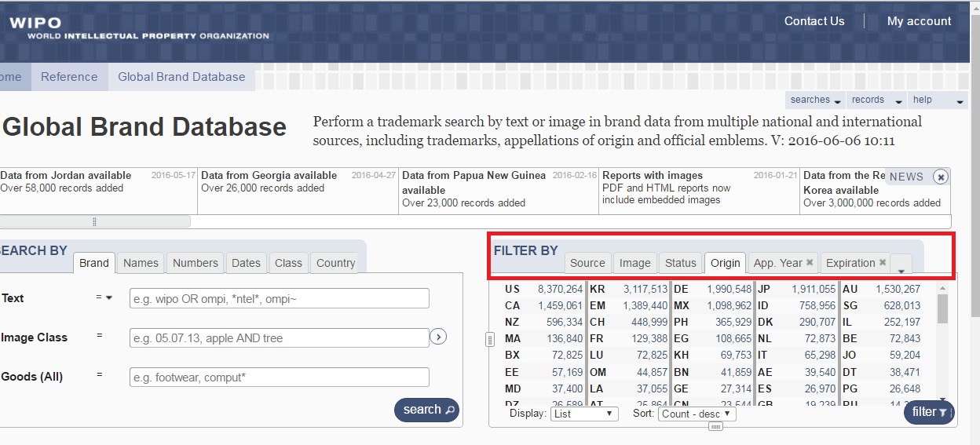Focus the Image Class input field
This screenshot has width=980, height=445.
[280, 337]
